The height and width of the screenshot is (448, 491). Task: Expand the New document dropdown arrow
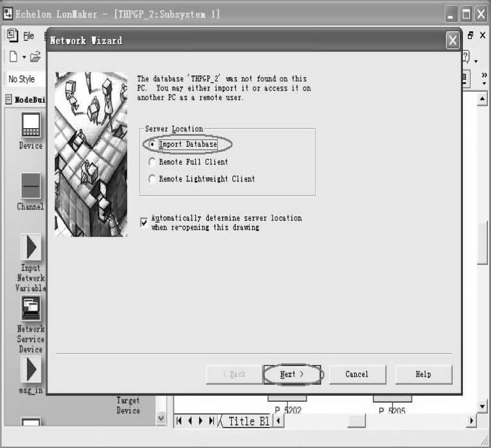pyautogui.click(x=24, y=57)
